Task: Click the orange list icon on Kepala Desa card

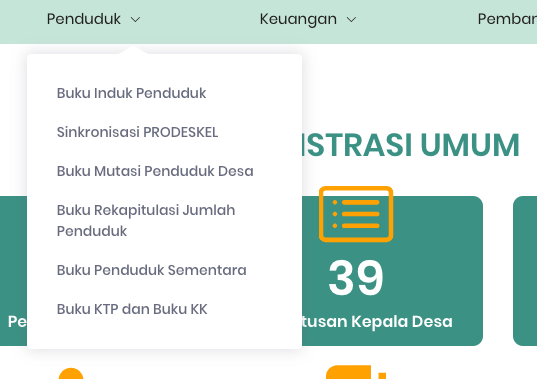Action: [356, 214]
